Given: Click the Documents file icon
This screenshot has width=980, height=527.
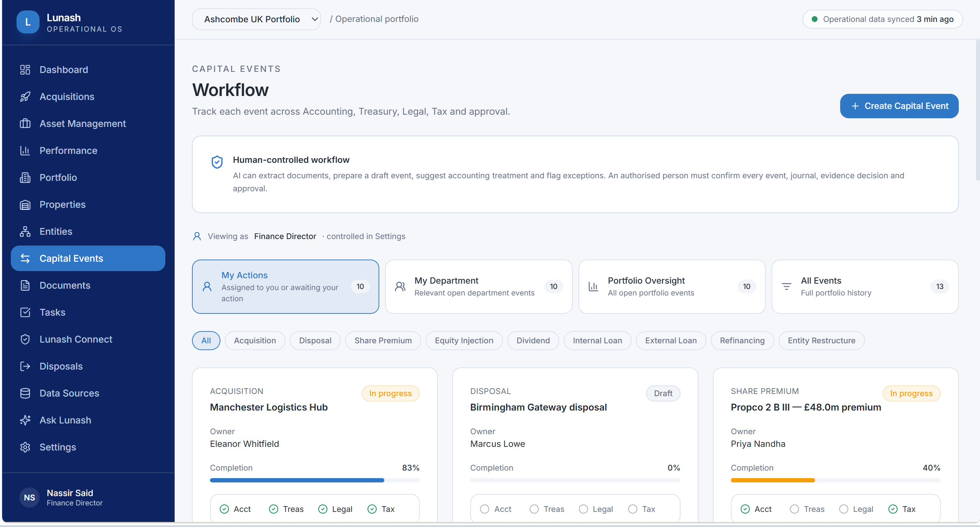Looking at the screenshot, I should 25,285.
